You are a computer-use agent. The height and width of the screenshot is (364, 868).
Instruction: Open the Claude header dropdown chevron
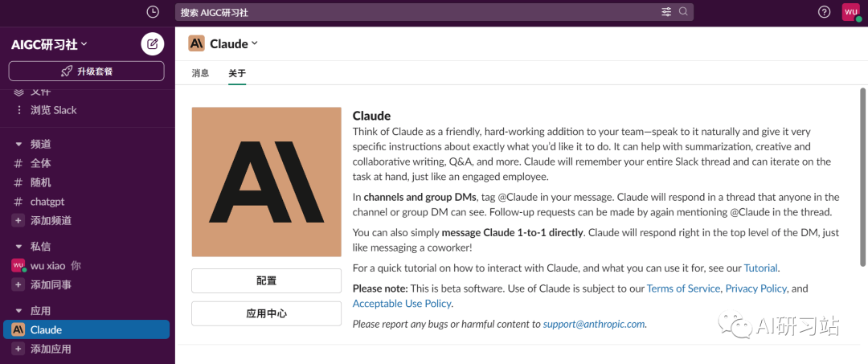(255, 43)
